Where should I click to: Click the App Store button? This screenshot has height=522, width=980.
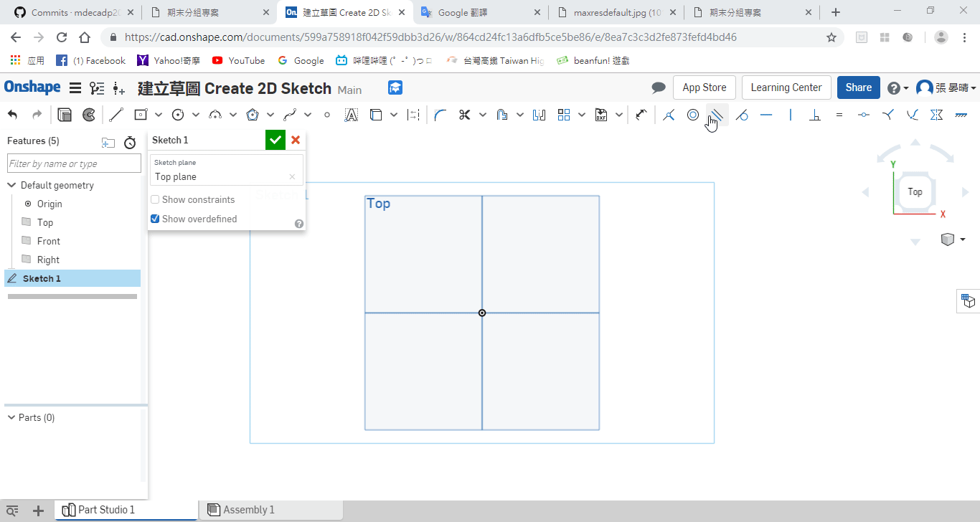(x=705, y=87)
